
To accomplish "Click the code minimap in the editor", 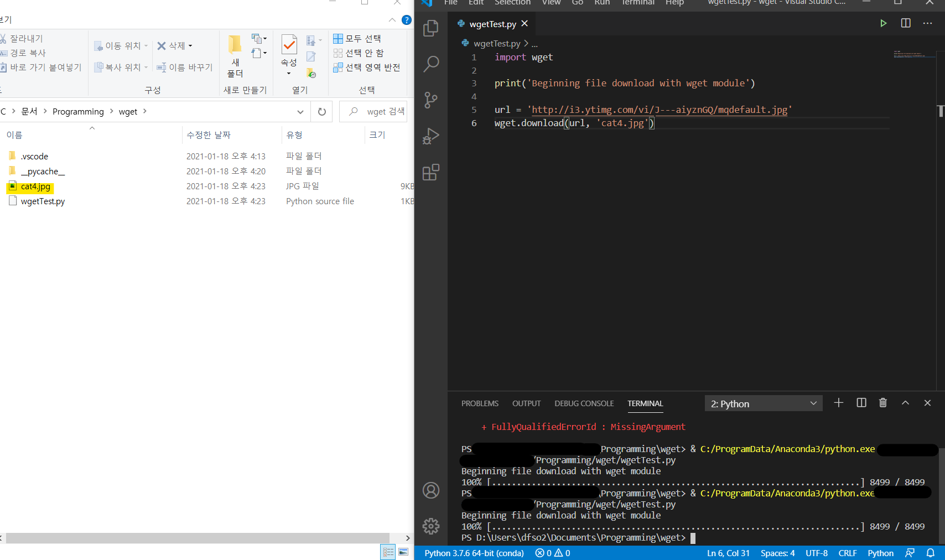I will point(914,55).
